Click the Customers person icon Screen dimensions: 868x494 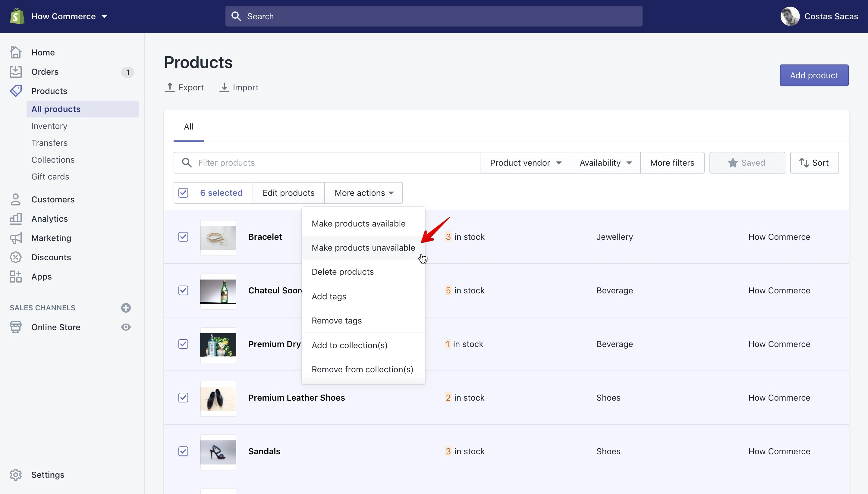(16, 199)
